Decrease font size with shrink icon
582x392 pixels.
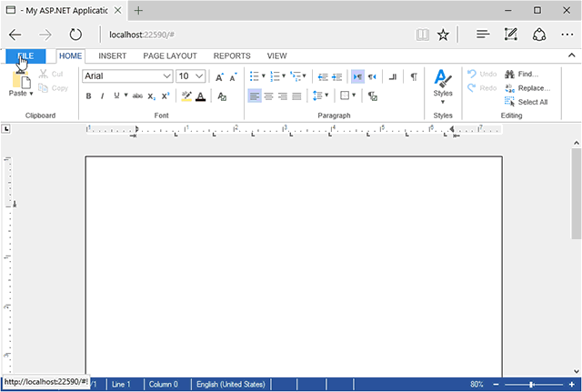233,76
